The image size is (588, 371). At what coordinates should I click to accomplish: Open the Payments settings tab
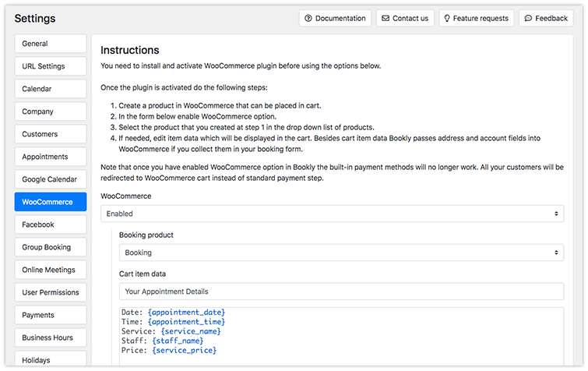51,315
